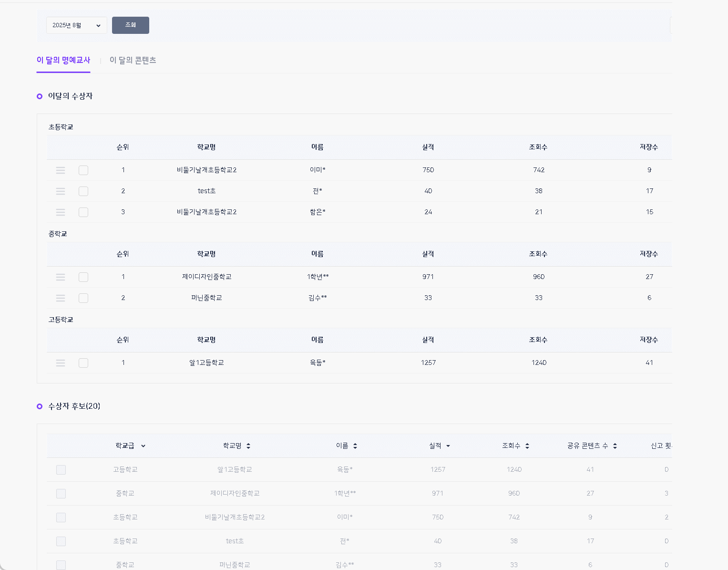The width and height of the screenshot is (728, 570).
Task: Click drag handle for 퍼닝중학교 row
Action: coord(61,298)
